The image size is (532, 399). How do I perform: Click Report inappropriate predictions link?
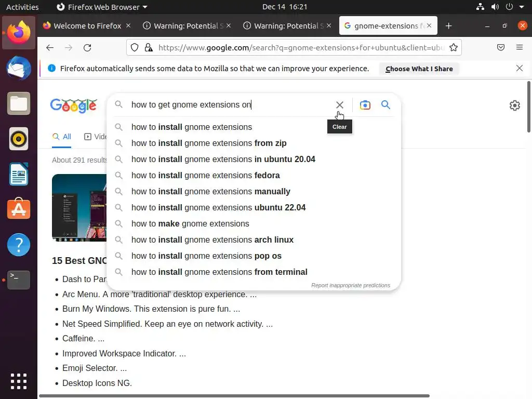351,285
